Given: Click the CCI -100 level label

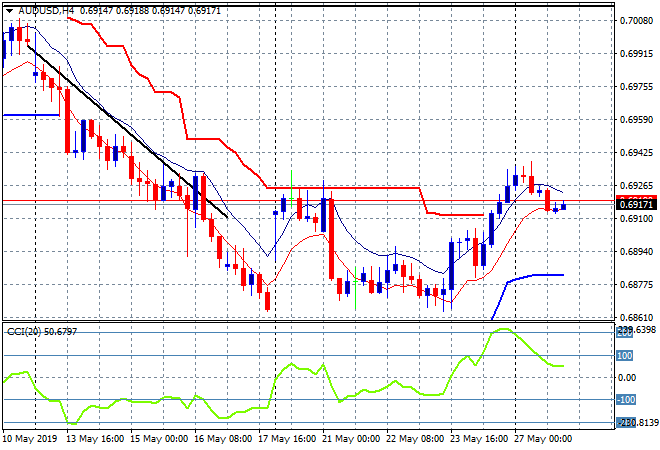Looking at the screenshot, I should [x=626, y=399].
